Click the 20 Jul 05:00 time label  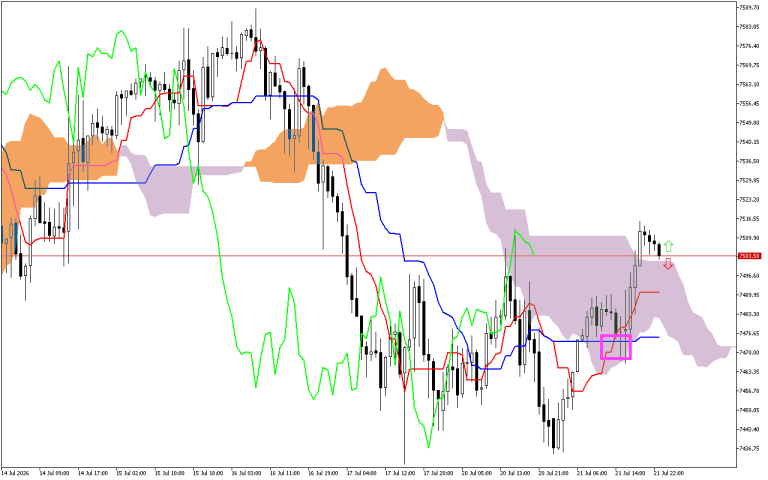point(477,474)
